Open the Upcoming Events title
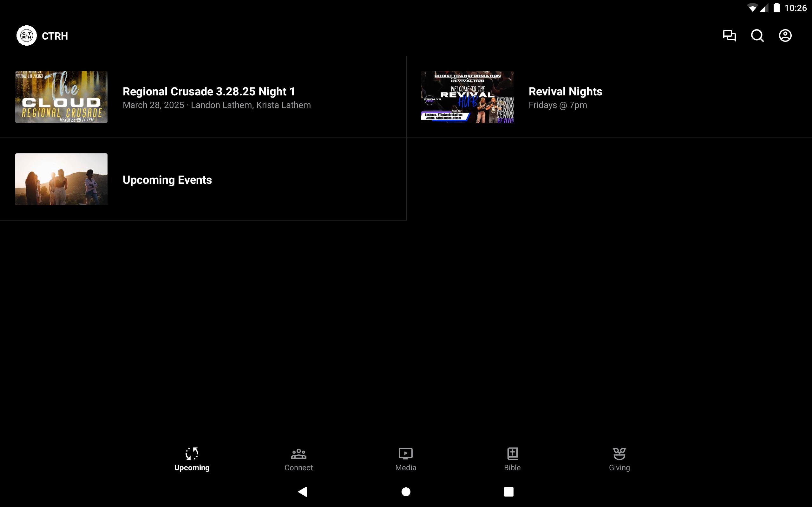This screenshot has width=812, height=507. [167, 180]
